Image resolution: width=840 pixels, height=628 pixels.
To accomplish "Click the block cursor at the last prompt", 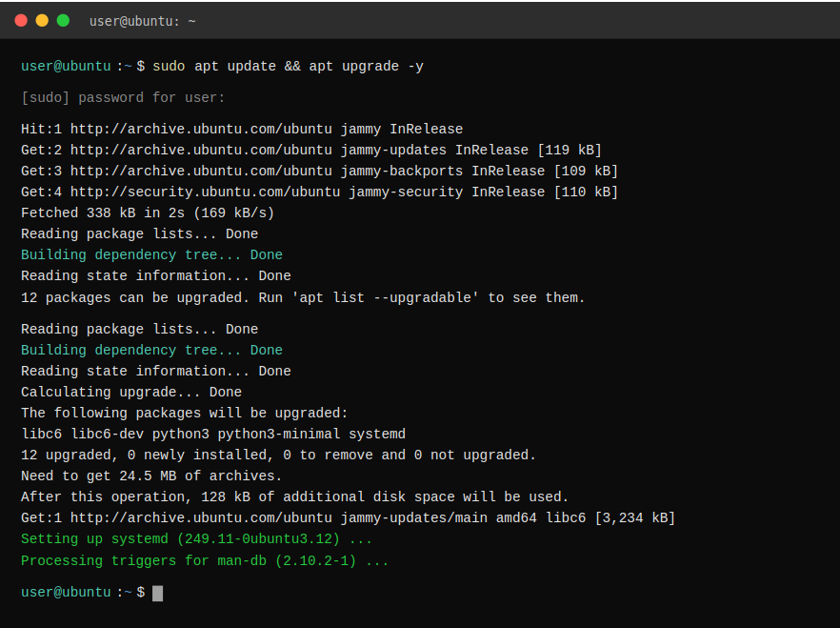I will 157,593.
